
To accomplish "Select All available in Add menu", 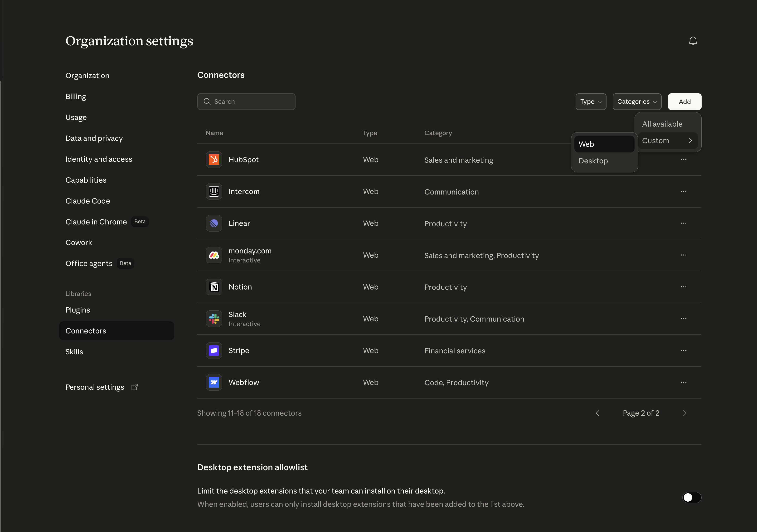I will pyautogui.click(x=662, y=124).
